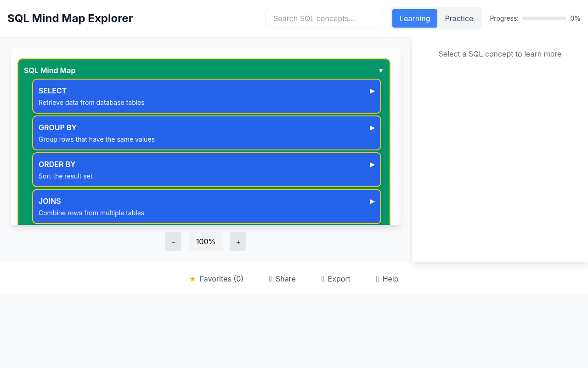588x368 pixels.
Task: Click the progress bar
Action: [544, 18]
